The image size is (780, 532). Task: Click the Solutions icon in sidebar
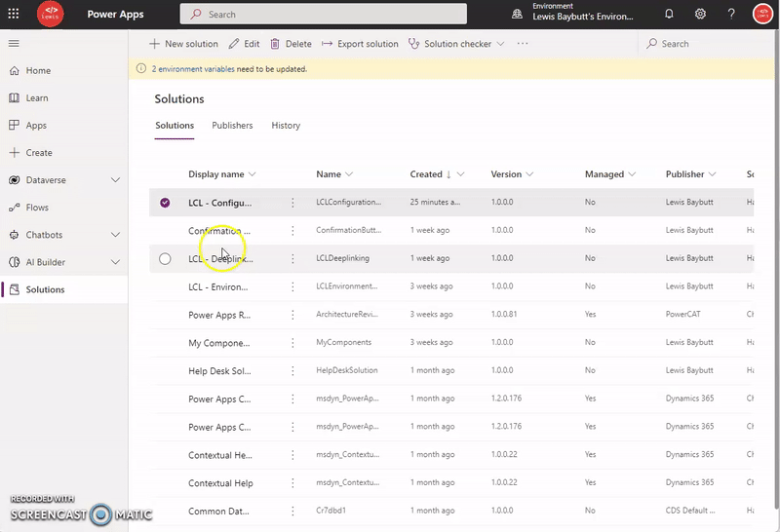tap(14, 289)
